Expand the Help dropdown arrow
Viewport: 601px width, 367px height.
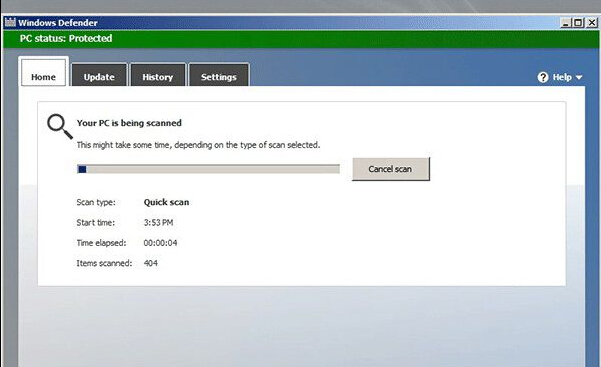point(579,77)
